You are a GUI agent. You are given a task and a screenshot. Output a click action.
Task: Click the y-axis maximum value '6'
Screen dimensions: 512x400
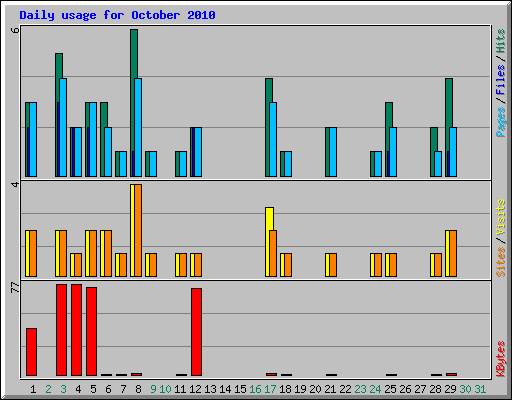click(15, 30)
